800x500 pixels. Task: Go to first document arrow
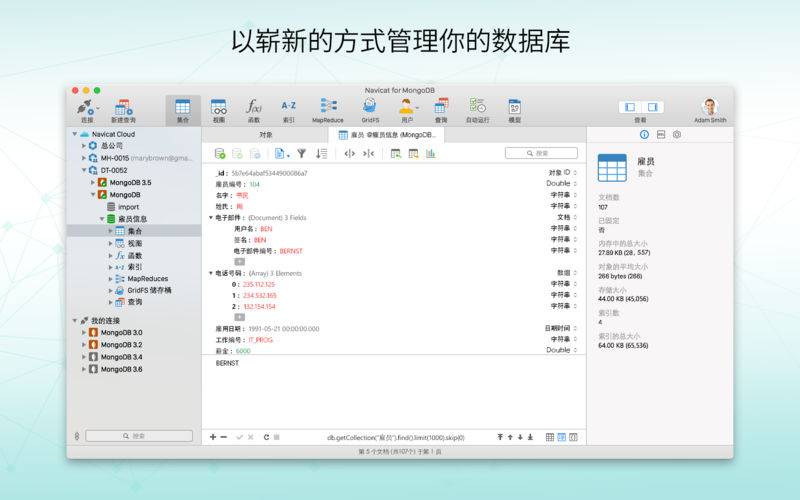(500, 437)
